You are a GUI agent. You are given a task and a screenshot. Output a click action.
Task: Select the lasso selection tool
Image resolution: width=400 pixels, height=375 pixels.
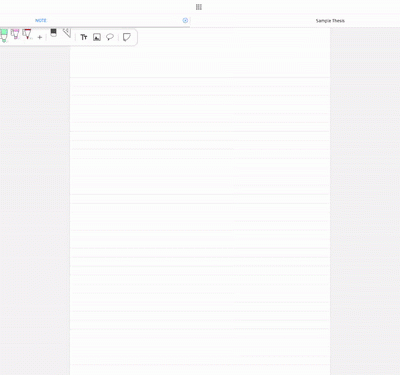tap(110, 37)
